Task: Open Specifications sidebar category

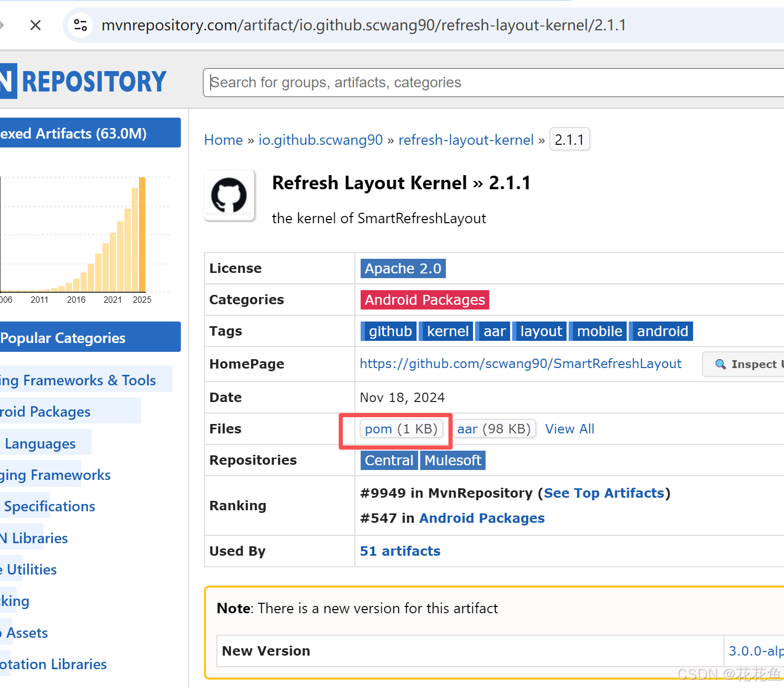Action: click(50, 506)
